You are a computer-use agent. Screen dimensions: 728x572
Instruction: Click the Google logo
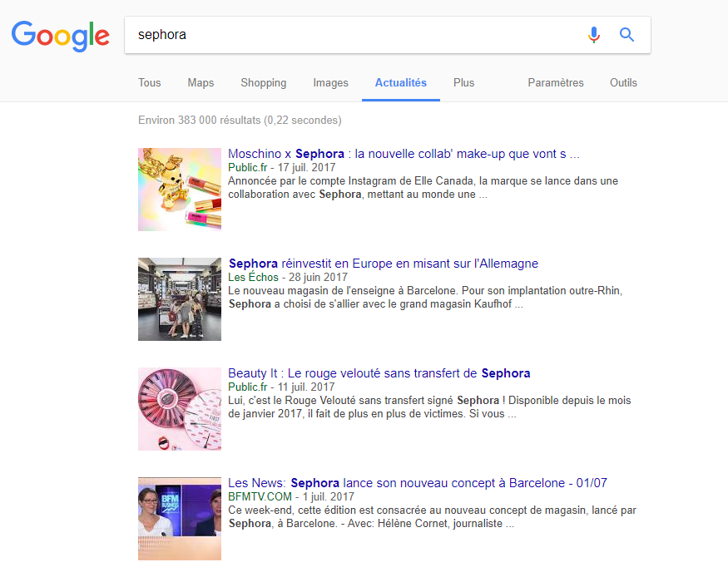[61, 35]
